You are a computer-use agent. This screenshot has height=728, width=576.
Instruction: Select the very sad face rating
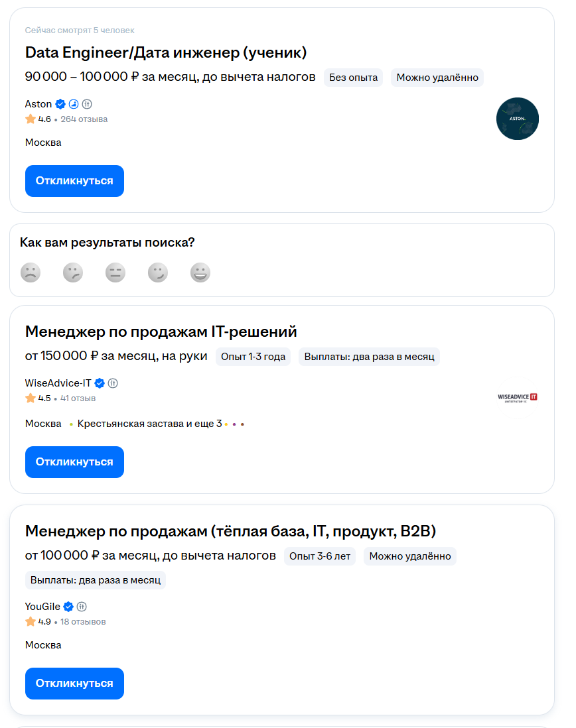click(31, 273)
